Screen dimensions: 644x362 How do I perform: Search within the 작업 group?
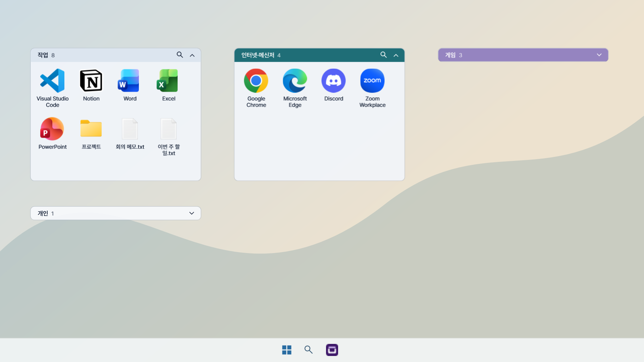(180, 55)
